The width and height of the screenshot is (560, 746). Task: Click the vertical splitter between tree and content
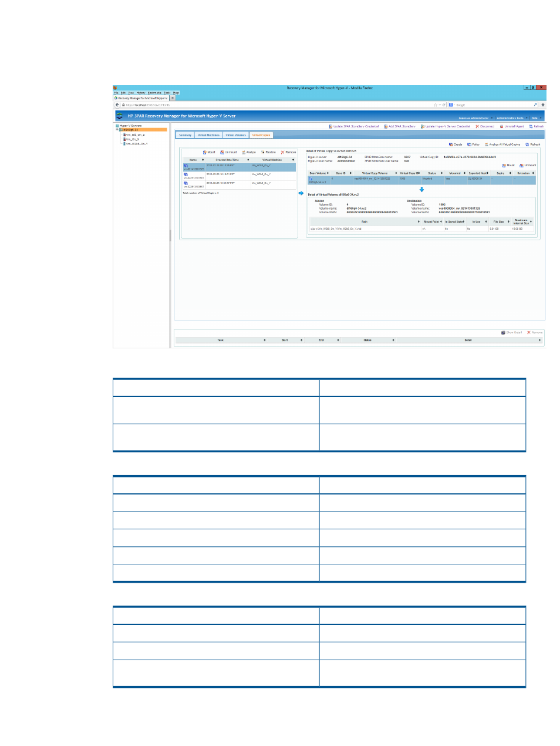coord(171,235)
